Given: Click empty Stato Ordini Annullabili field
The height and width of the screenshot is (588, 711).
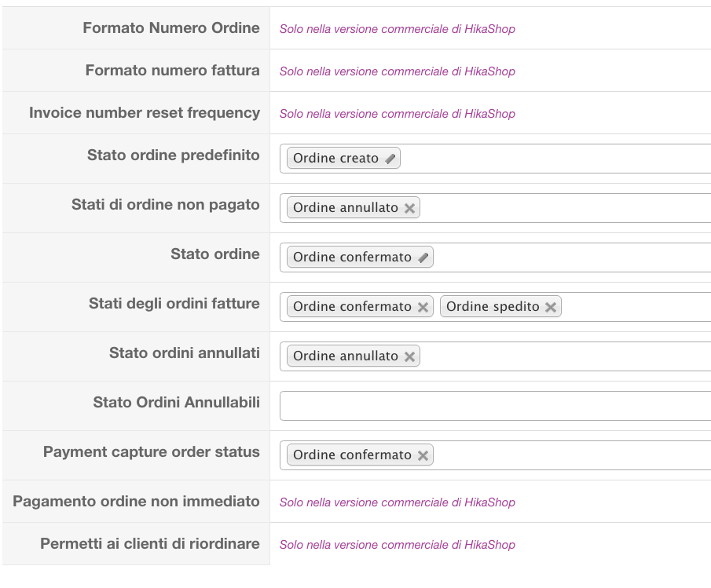Looking at the screenshot, I should 495,406.
